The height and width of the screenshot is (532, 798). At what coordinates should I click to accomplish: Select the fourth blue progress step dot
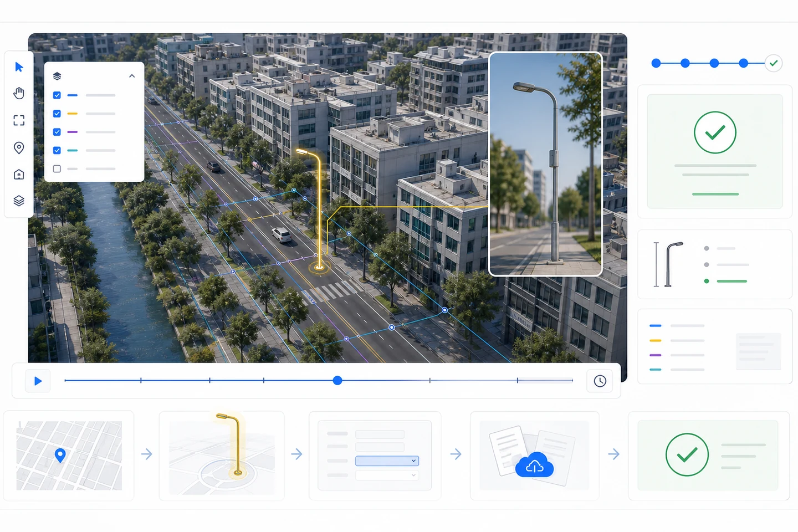tap(744, 63)
